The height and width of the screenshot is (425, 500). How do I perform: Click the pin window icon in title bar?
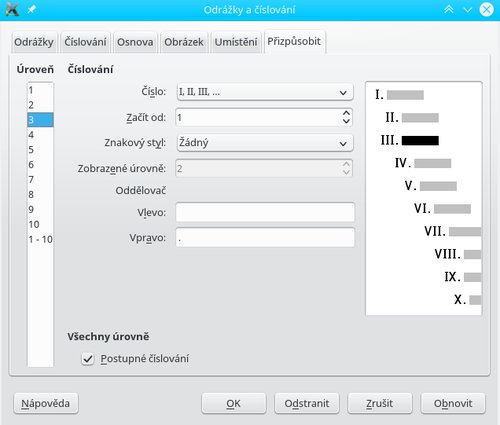point(31,9)
